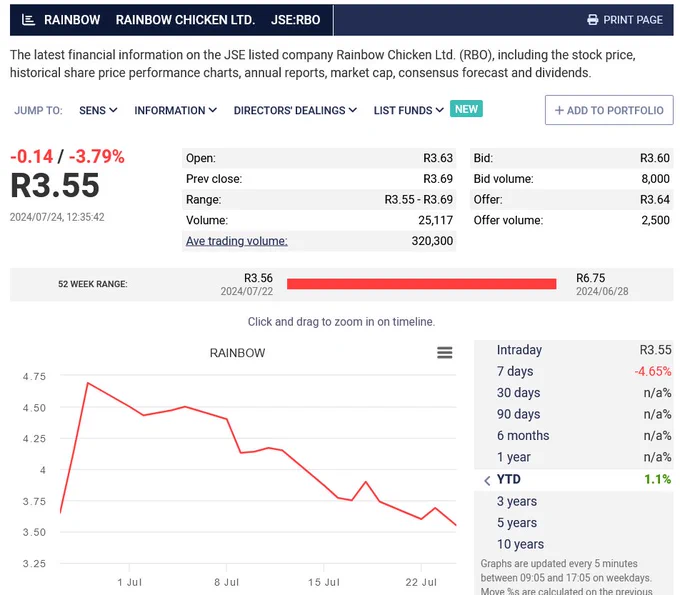Click the red 52 week range bar
Screen dimensions: 680x595
coord(422,284)
